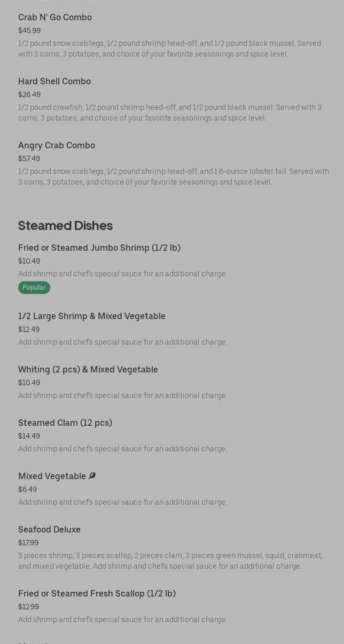This screenshot has width=344, height=644.
Task: Click the $17.99 Seafood Deluxe price
Action: coord(28,543)
